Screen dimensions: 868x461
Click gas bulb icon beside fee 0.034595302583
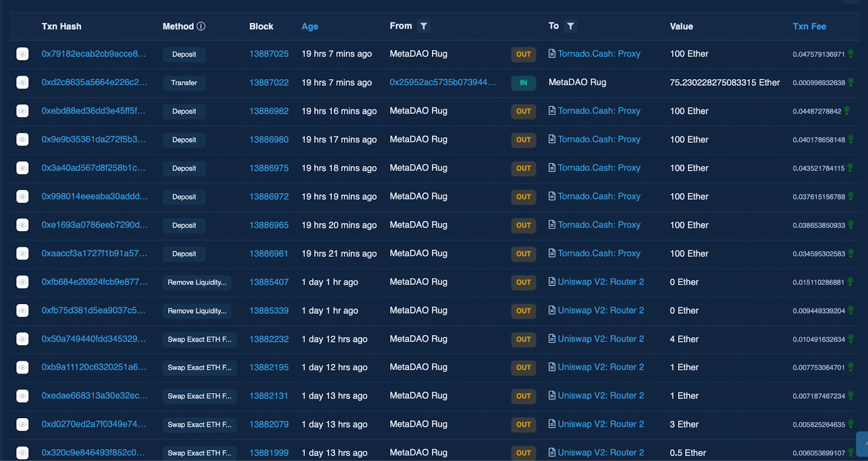pos(851,254)
